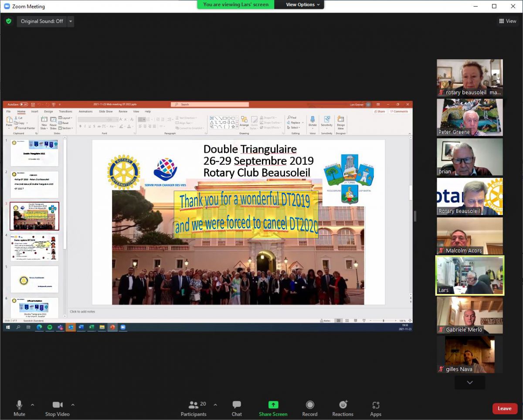The height and width of the screenshot is (420, 523).
Task: Click 'Click to add notes' area
Action: (239, 311)
